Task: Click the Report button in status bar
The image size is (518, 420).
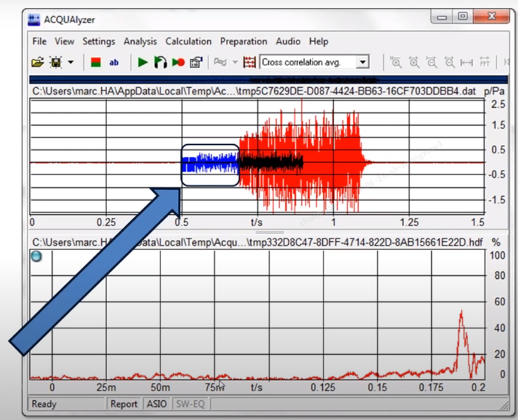Action: pos(123,404)
